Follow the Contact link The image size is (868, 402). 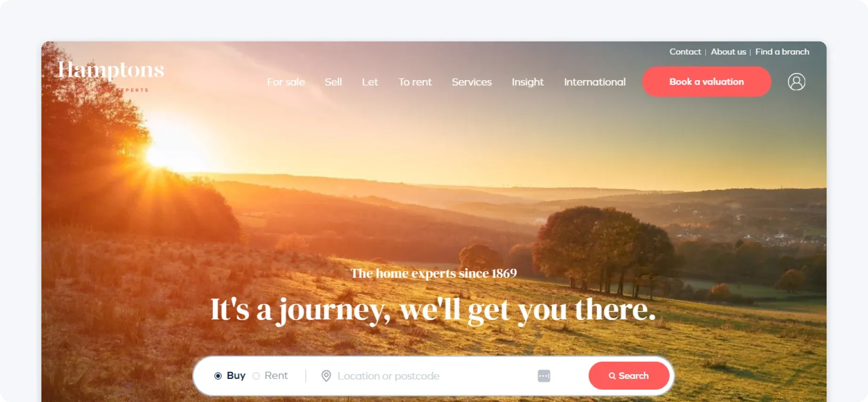685,52
